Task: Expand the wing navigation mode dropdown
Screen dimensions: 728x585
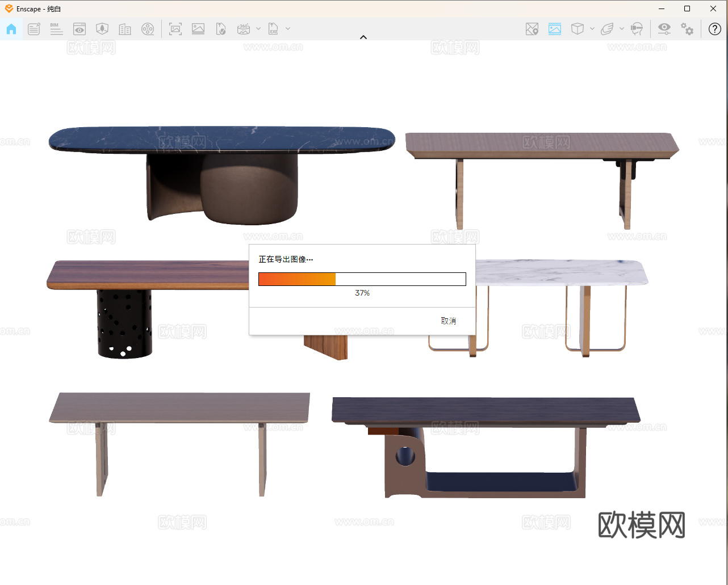Action: (622, 29)
